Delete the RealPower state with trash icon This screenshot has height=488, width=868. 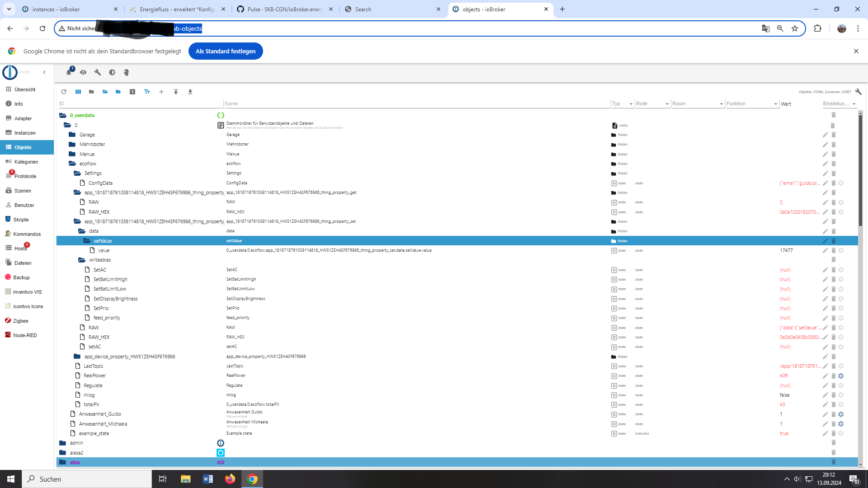(833, 376)
